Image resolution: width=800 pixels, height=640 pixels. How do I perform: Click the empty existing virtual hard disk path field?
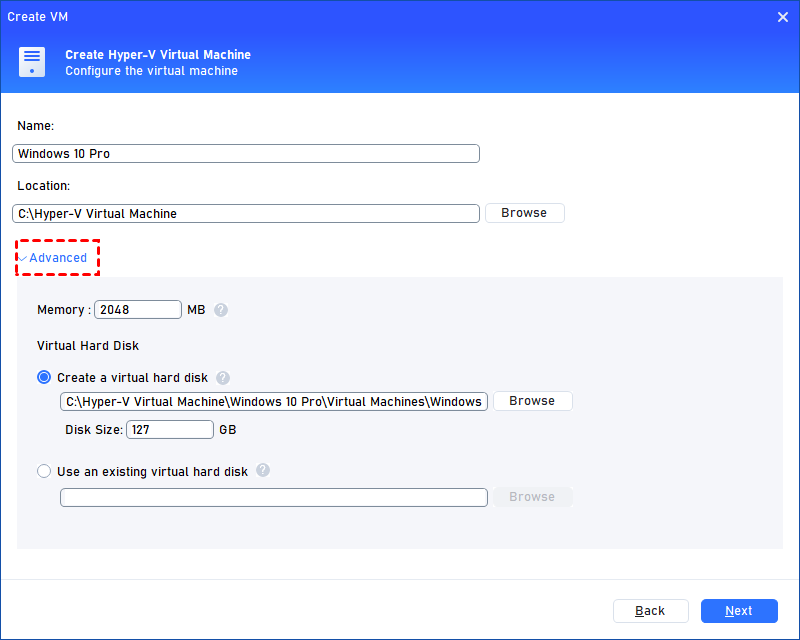coord(274,497)
